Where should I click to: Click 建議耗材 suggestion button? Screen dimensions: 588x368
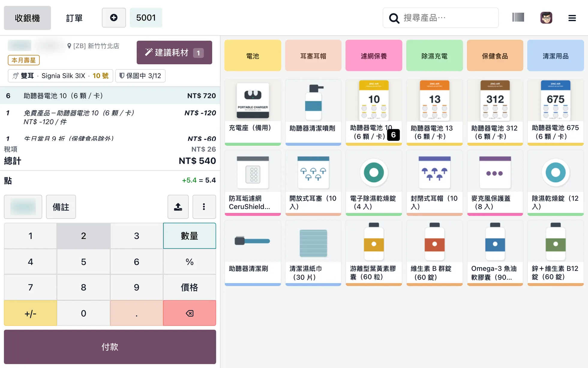pos(174,53)
